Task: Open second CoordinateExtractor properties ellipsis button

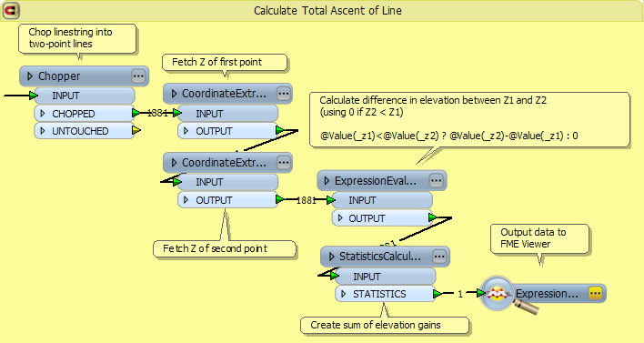Action: 284,163
